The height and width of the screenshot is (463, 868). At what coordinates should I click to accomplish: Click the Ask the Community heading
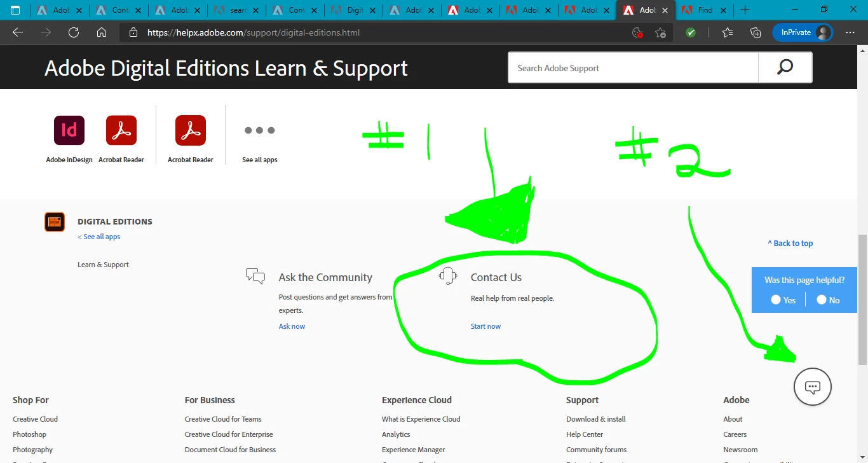point(325,277)
